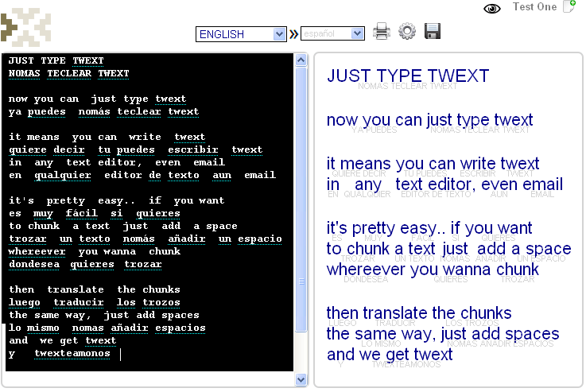Toggle the eye visibility icon
The width and height of the screenshot is (586, 392).
(492, 9)
